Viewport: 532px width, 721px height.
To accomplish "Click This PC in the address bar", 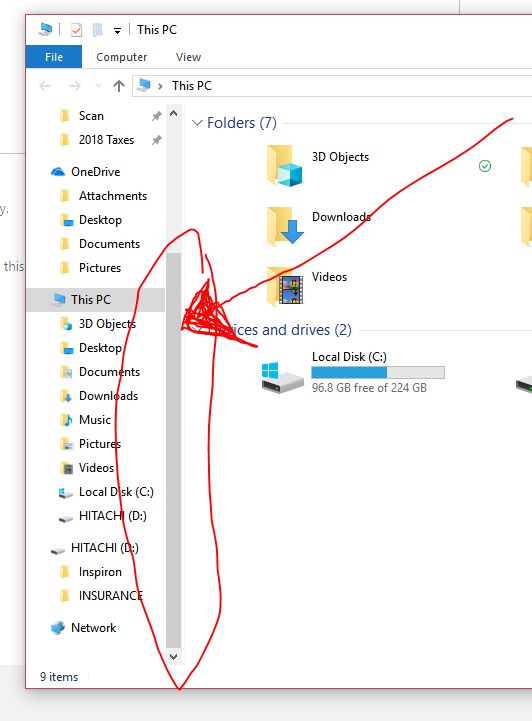I will (192, 86).
